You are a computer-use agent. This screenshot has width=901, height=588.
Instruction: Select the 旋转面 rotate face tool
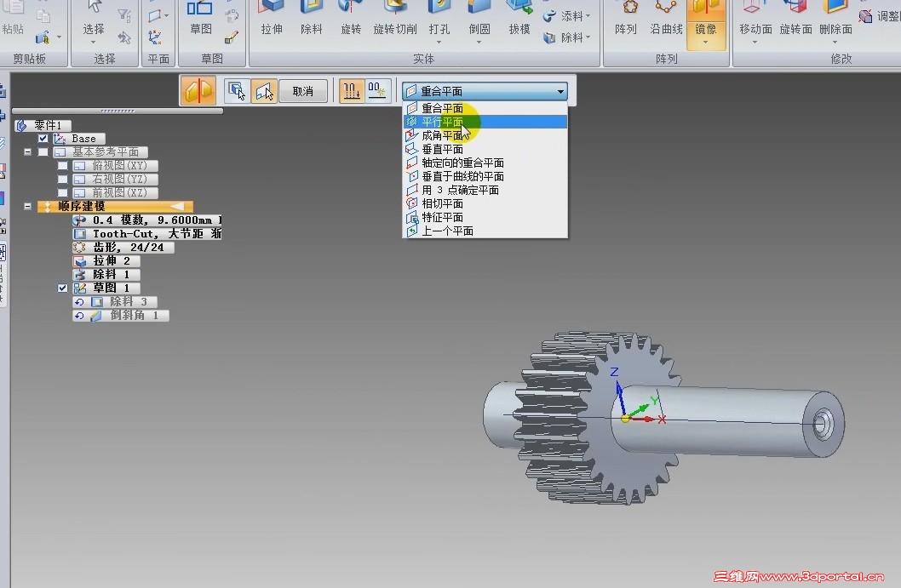click(796, 19)
